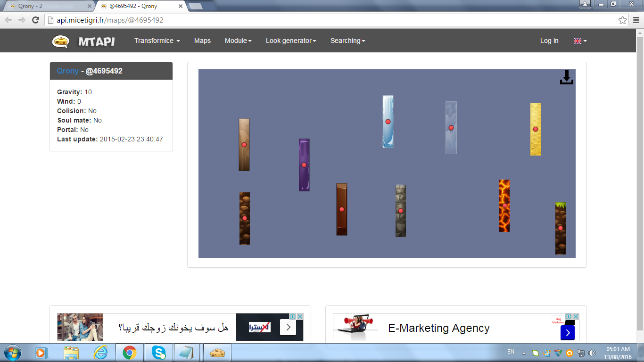Open Skype from the taskbar
Viewport: 644px width, 362px height.
pos(159,353)
